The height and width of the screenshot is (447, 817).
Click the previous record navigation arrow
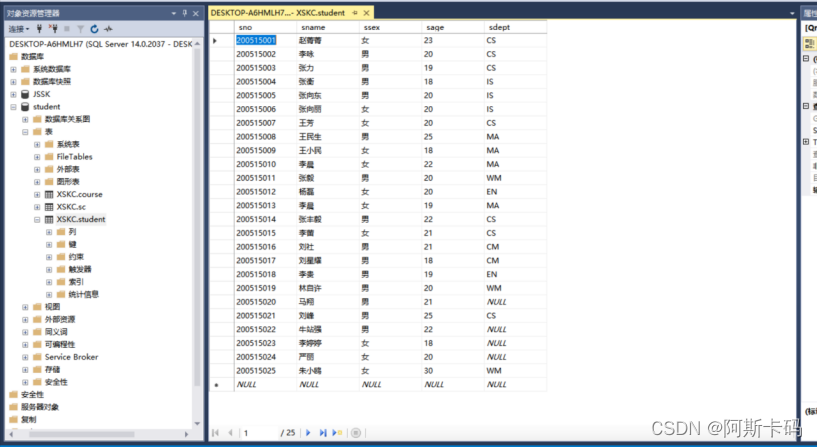coord(230,432)
